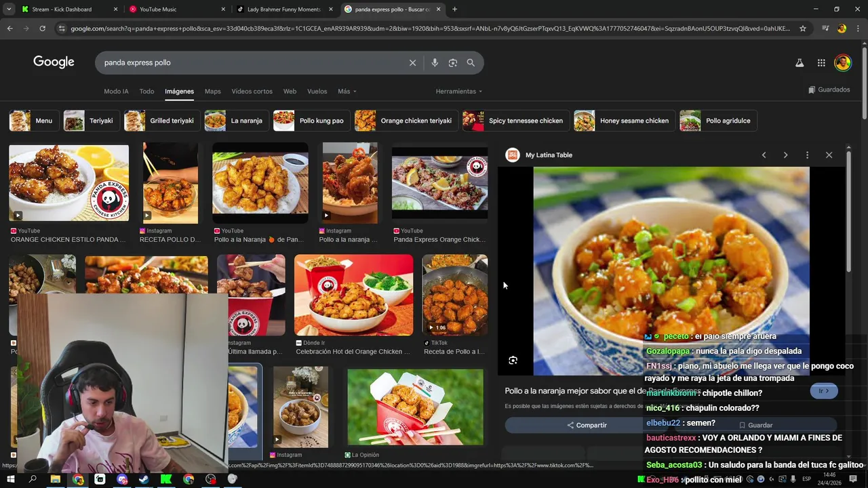Filter images by Spicy tennessee chicken chip
This screenshot has height=488, width=868.
coord(515,121)
